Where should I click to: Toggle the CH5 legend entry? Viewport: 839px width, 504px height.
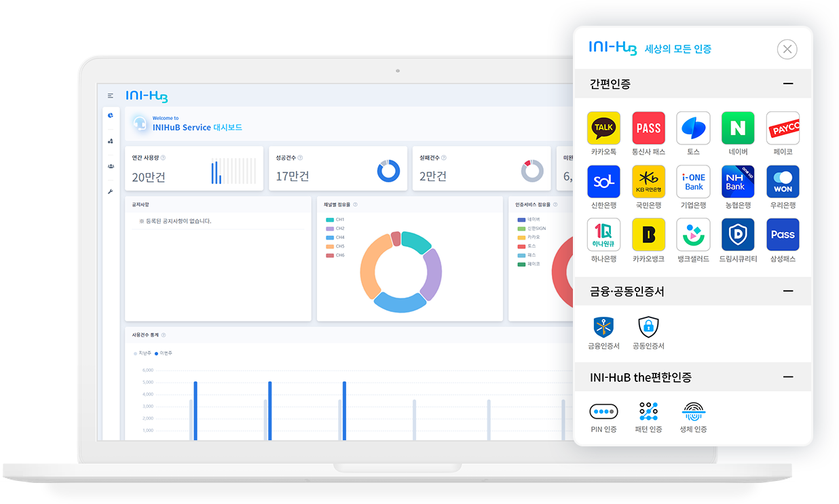(x=335, y=246)
